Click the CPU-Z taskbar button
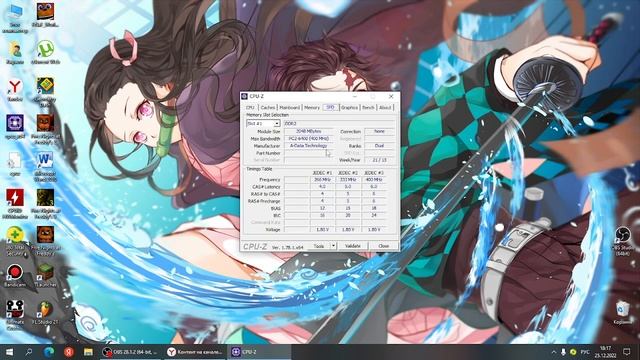 [259, 352]
